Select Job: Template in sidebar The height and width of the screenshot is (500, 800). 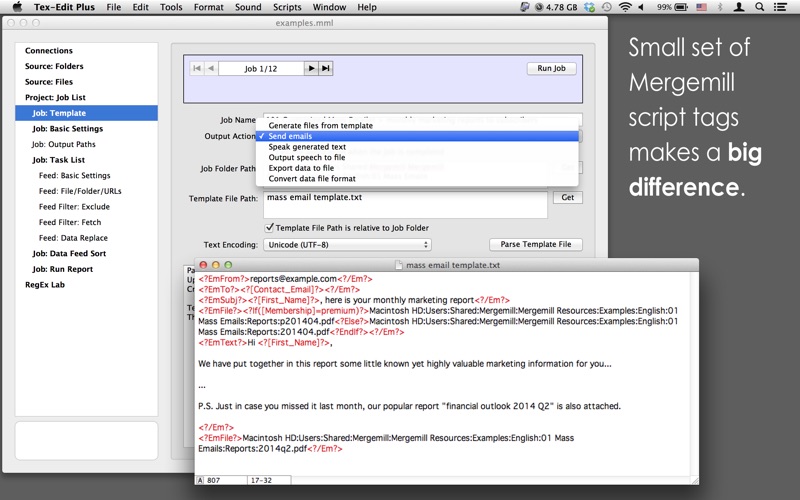click(86, 113)
